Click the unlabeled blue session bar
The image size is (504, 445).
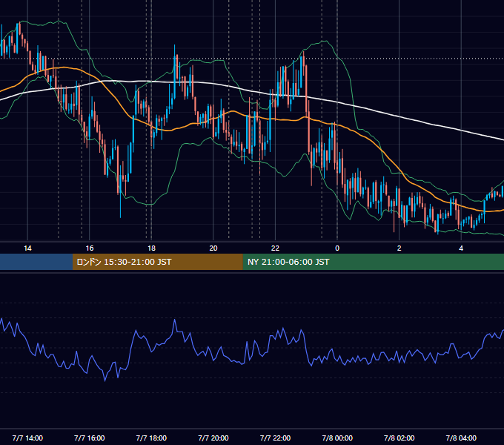36,262
